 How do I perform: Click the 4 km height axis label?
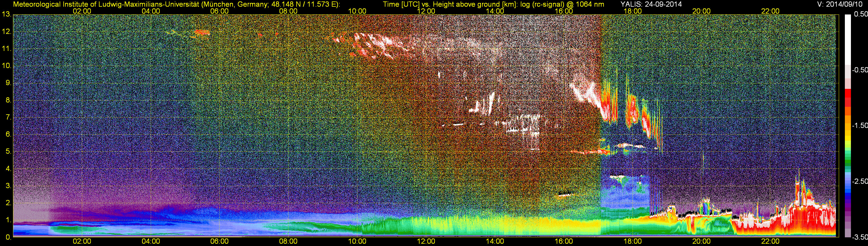pos(8,169)
